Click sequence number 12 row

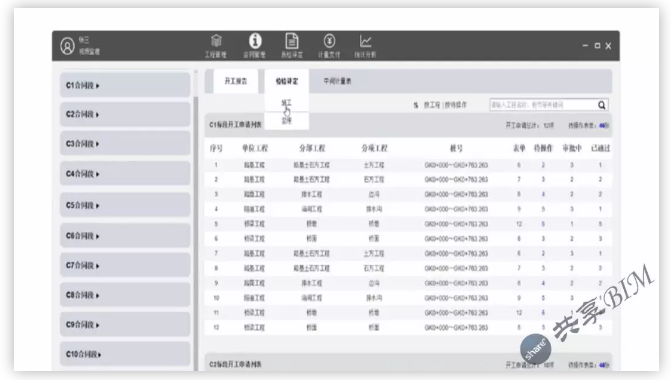click(x=216, y=327)
